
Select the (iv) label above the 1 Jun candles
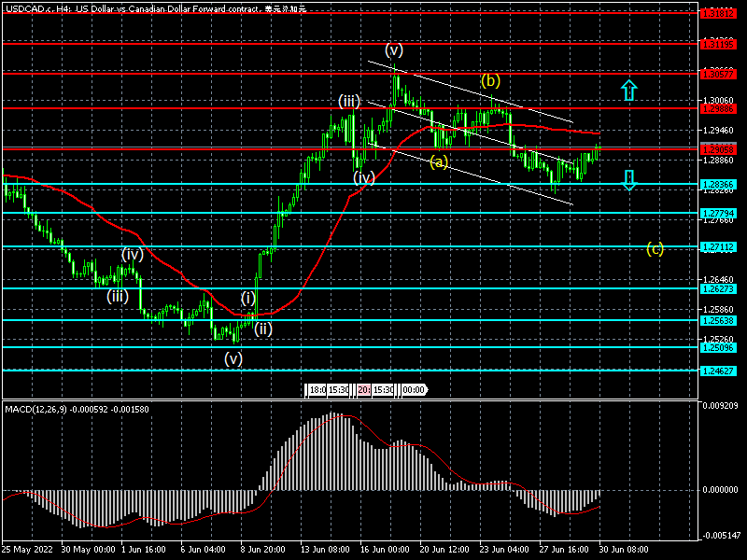[133, 254]
